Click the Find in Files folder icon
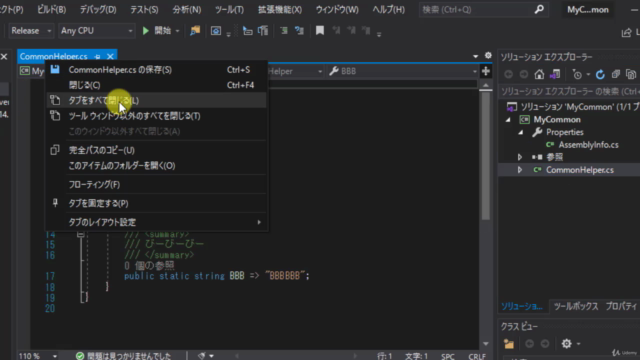This screenshot has height=360, width=640. click(x=195, y=31)
